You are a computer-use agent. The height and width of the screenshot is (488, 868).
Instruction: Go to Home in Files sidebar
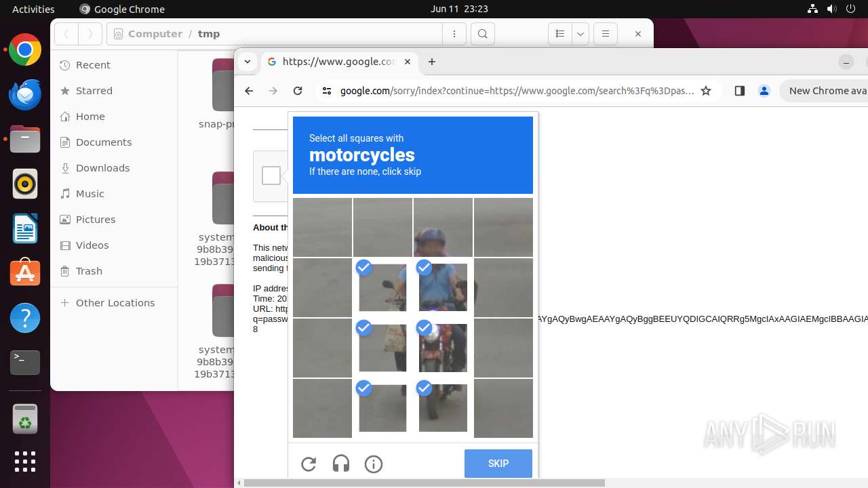(114, 117)
